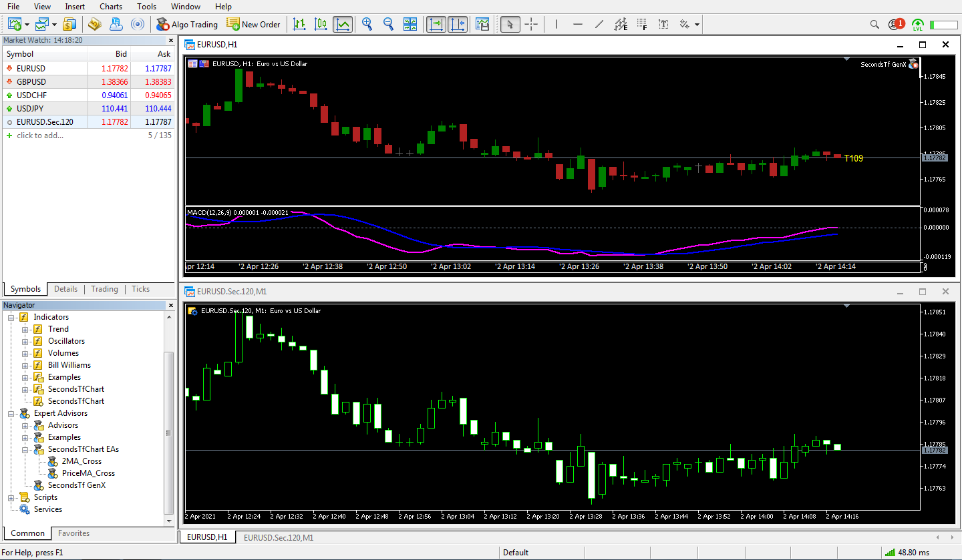Viewport: 962px width, 560px height.
Task: Click the zoom out magnifier icon
Action: click(388, 25)
